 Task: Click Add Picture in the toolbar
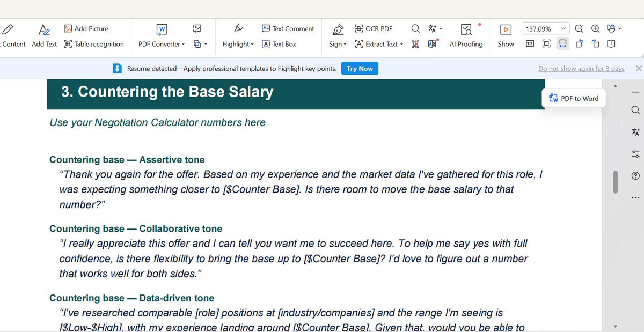click(86, 29)
